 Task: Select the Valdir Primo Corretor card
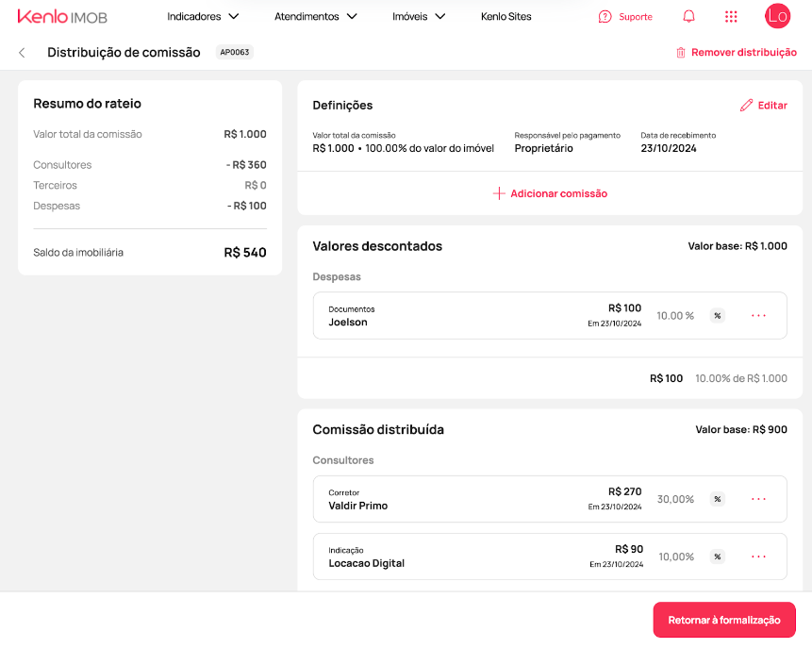click(x=550, y=499)
